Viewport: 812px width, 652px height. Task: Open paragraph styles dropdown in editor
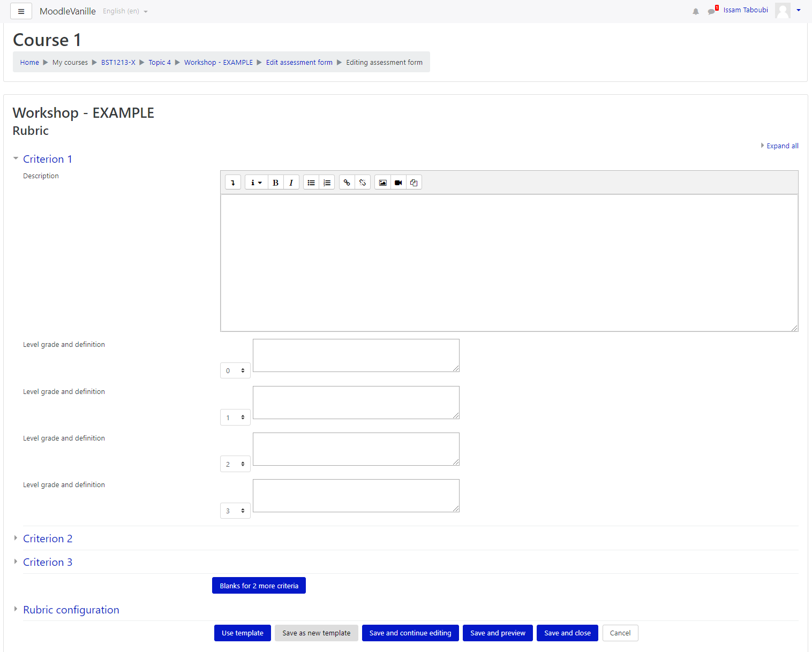[x=257, y=183]
